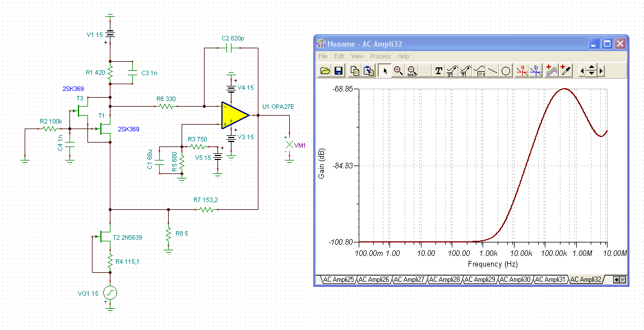The width and height of the screenshot is (644, 330).
Task: Open the Edit menu
Action: (339, 56)
